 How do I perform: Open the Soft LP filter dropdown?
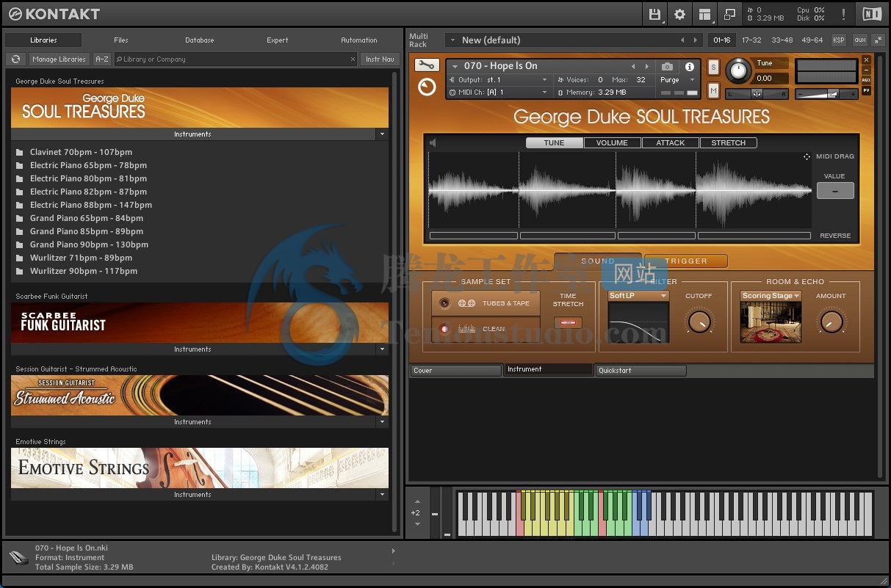(x=638, y=295)
